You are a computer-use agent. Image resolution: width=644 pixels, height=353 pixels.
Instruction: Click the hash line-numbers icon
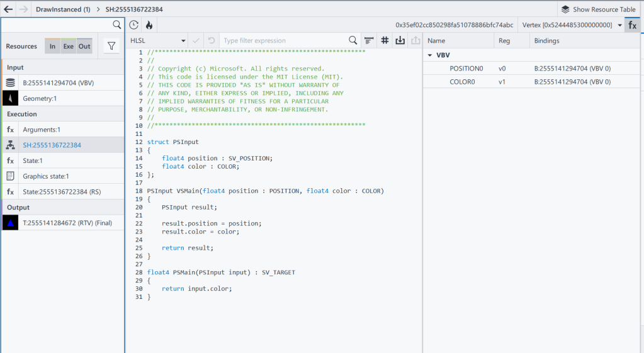click(x=385, y=40)
